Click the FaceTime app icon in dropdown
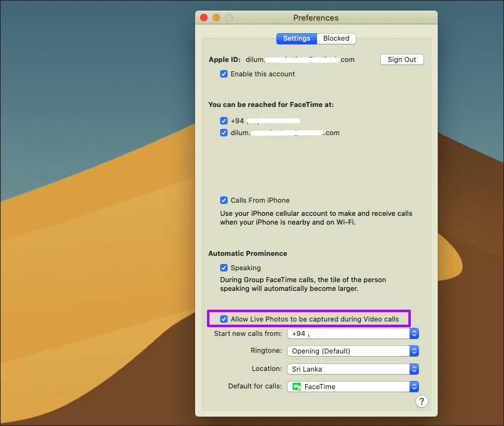This screenshot has width=504, height=426. coord(296,387)
